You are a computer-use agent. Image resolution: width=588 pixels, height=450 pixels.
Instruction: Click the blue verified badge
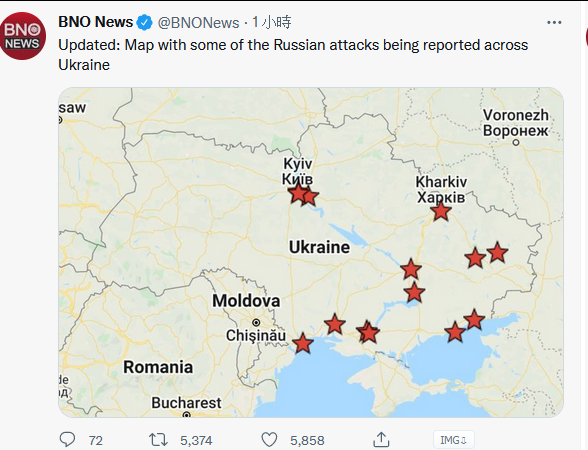tap(144, 23)
